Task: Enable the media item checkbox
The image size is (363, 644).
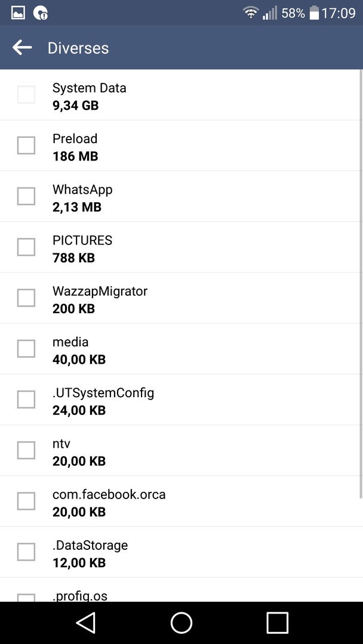Action: click(26, 349)
